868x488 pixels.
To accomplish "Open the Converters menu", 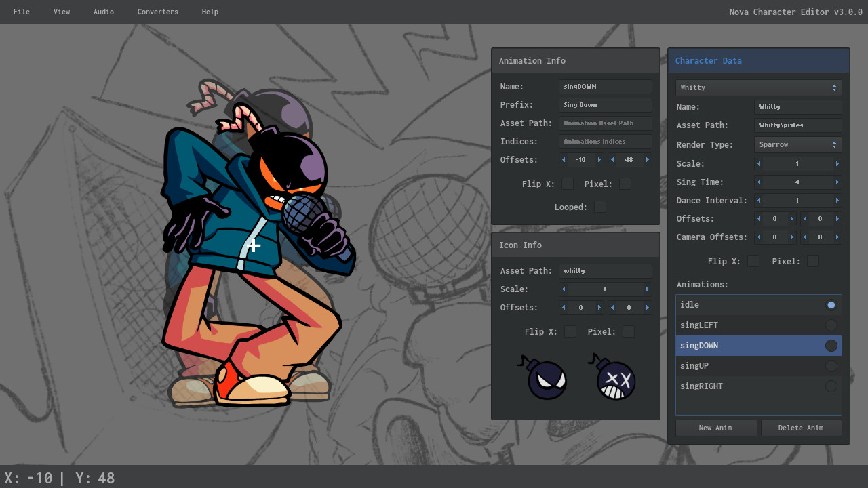I will (157, 12).
